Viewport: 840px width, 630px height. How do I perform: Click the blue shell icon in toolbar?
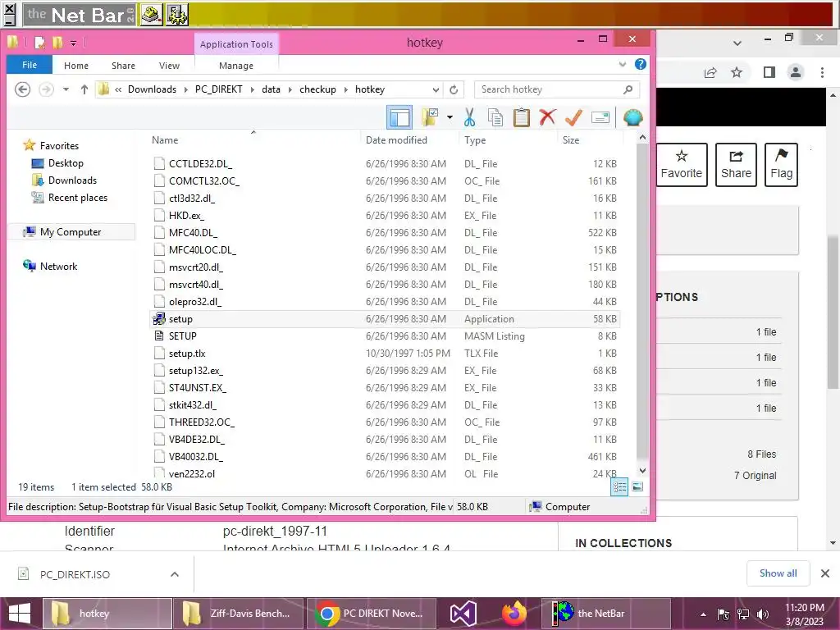[632, 117]
